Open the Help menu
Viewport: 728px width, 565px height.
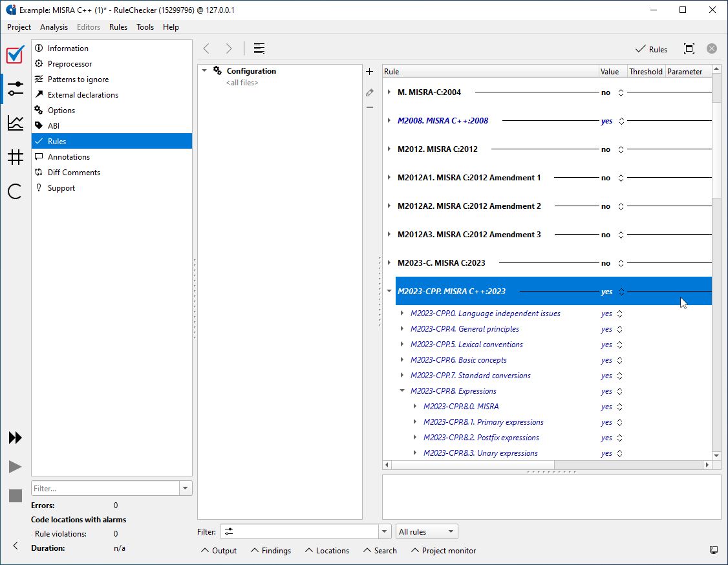[171, 27]
